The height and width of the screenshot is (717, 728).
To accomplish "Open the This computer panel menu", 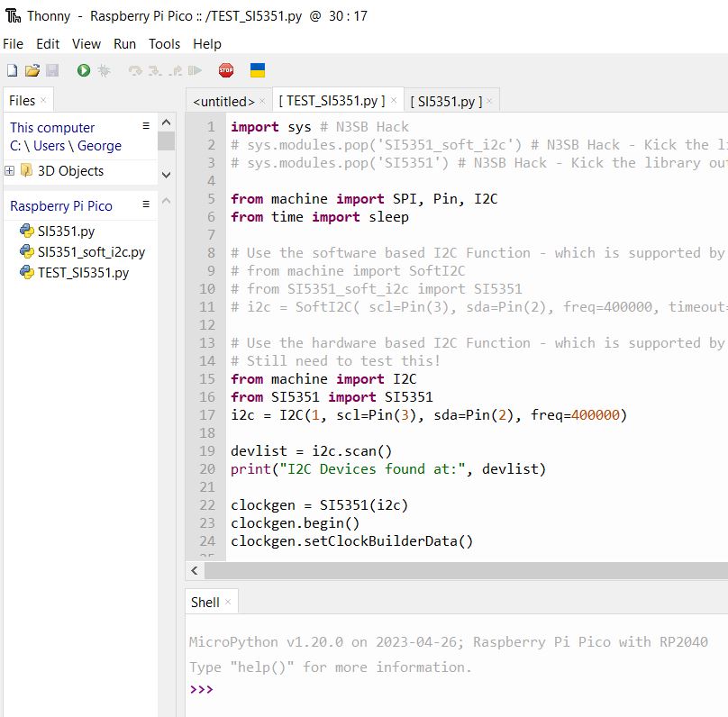I will tap(146, 127).
